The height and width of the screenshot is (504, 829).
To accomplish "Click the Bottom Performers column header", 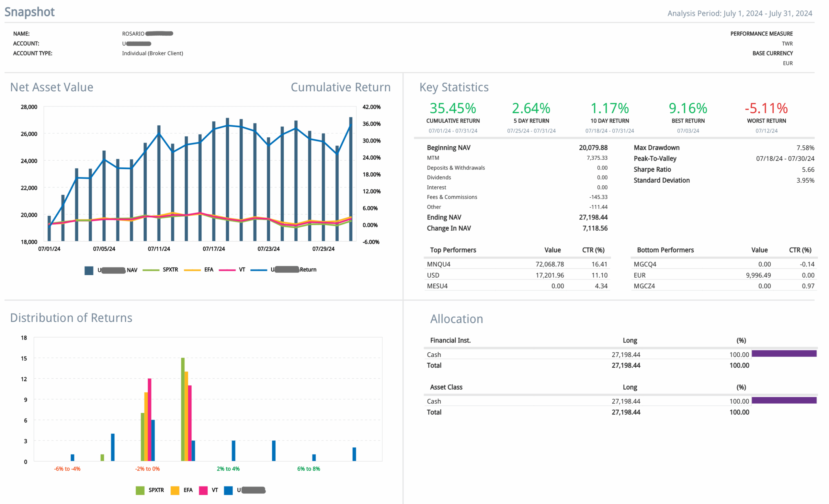I will coord(665,250).
